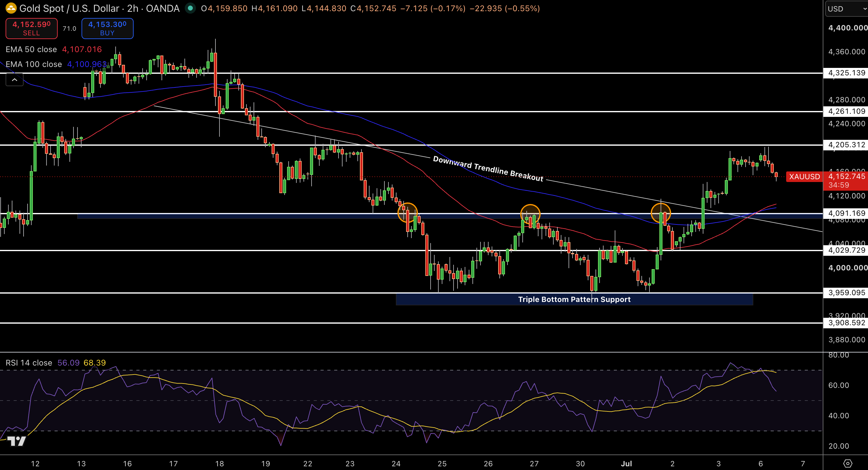Click the XAUUSD price label tag
Viewport: 868px width, 470px height.
tap(804, 176)
